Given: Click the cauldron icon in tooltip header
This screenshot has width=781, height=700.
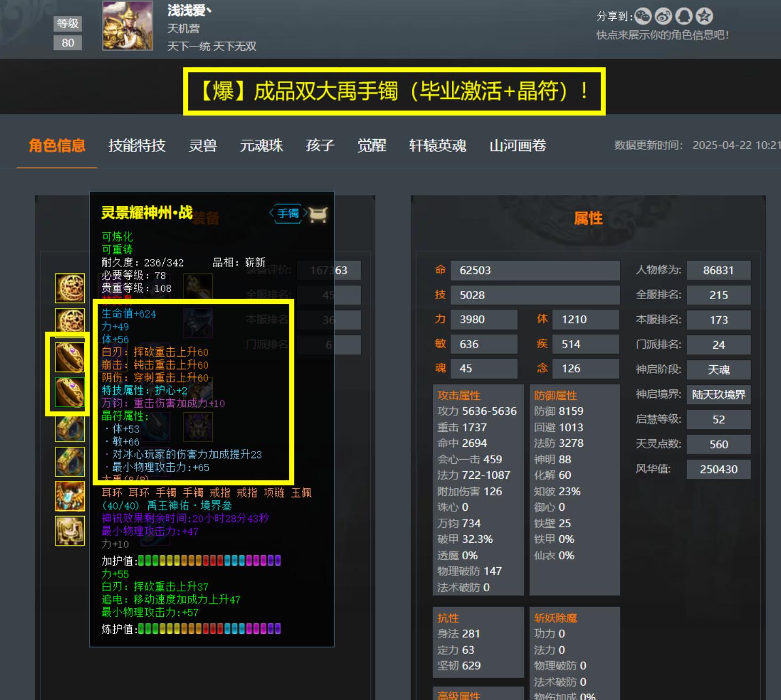Looking at the screenshot, I should tap(318, 214).
